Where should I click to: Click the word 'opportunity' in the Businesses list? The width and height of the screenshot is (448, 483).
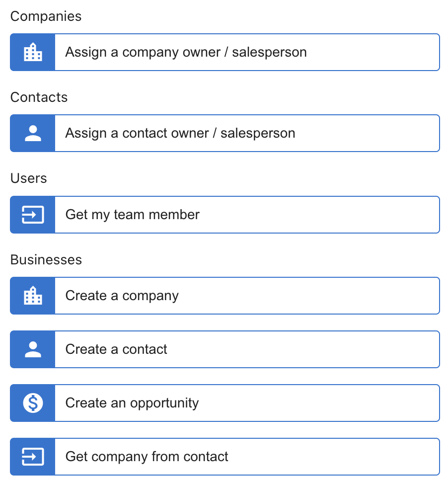coord(164,403)
